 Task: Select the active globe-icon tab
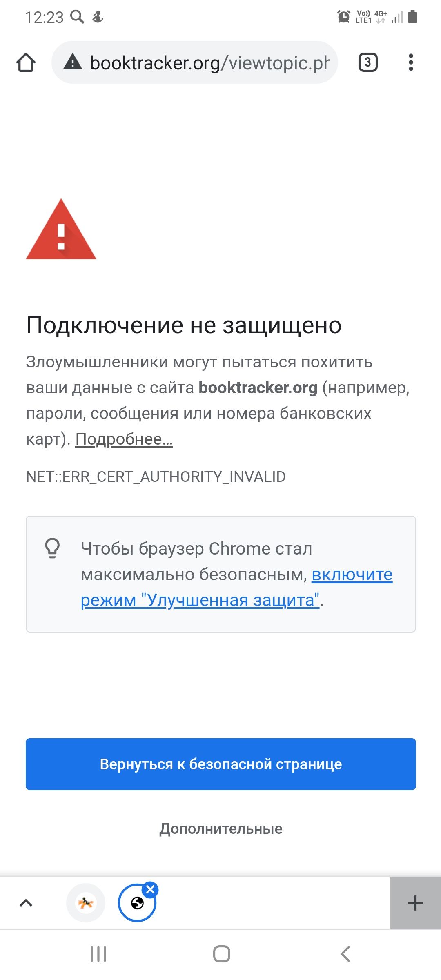[x=137, y=904]
